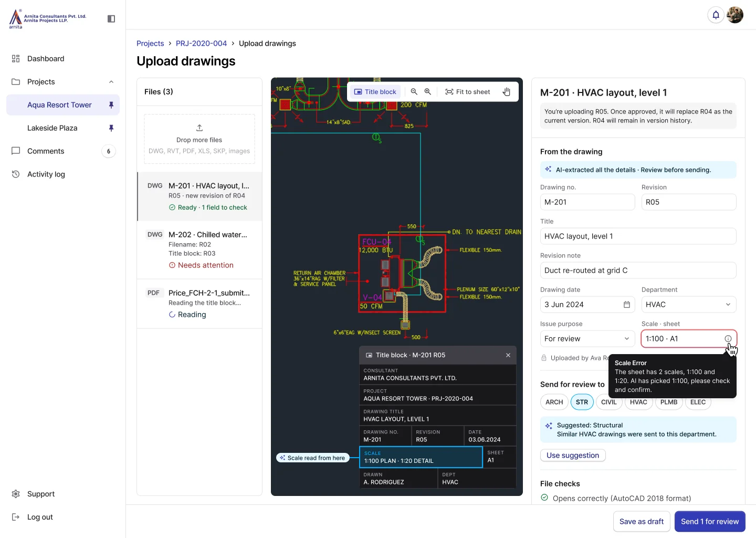
Task: Click Use suggestion button
Action: (573, 456)
